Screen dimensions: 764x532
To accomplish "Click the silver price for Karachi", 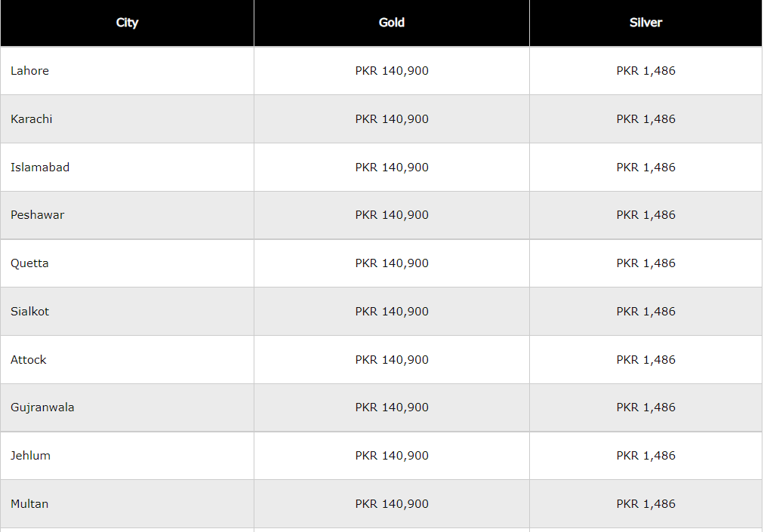I will click(x=645, y=119).
